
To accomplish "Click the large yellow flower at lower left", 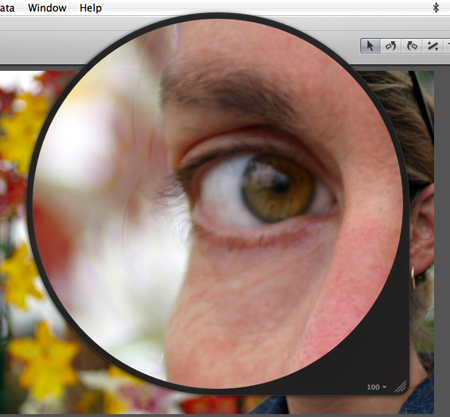I will (43, 360).
